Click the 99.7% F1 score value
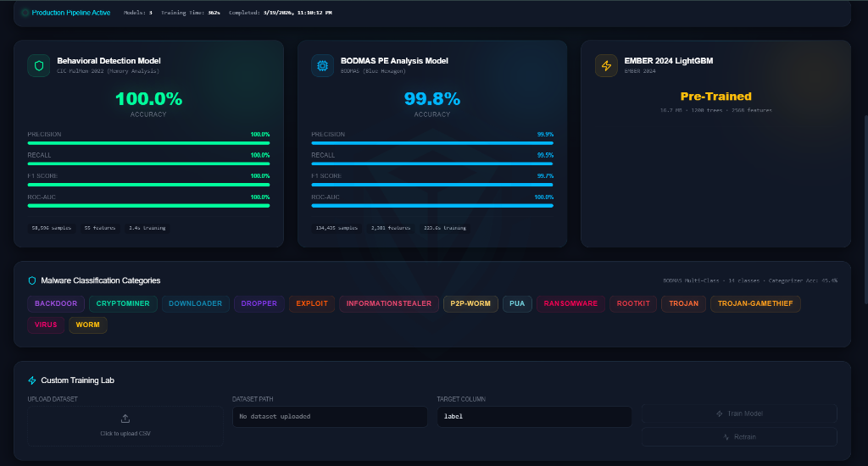 545,176
